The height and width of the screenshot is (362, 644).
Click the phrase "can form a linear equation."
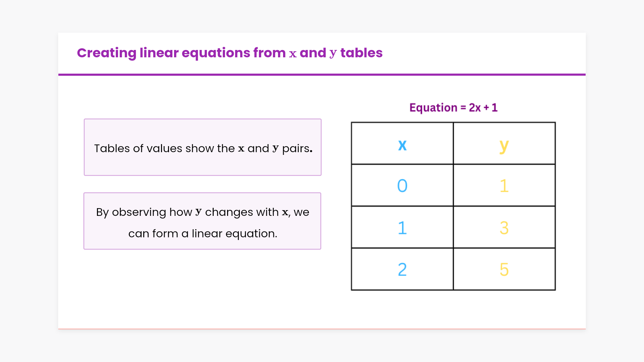coord(203,234)
